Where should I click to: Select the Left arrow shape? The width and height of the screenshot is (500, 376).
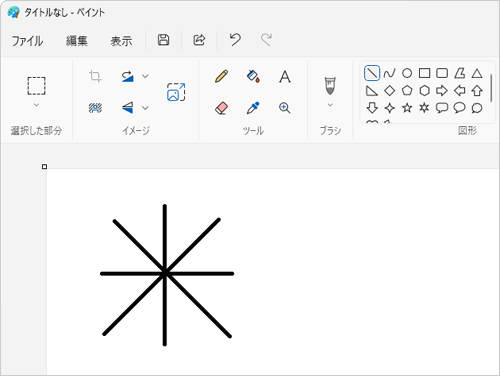point(460,91)
